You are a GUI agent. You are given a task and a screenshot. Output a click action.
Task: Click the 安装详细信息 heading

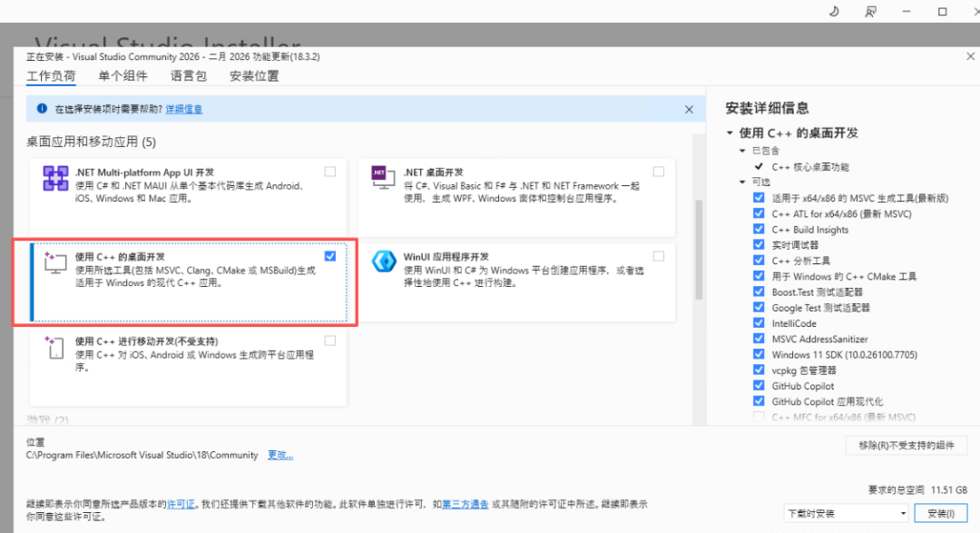click(767, 108)
